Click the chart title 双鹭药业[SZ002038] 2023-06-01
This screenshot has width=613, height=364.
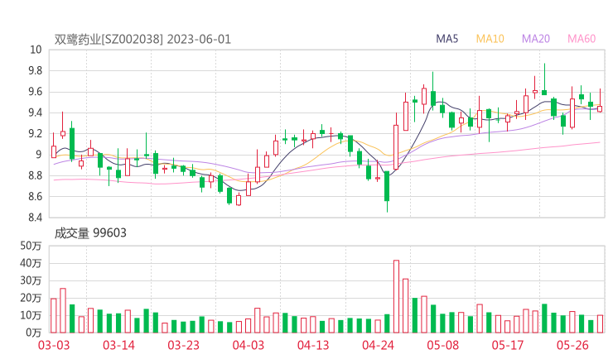[142, 39]
